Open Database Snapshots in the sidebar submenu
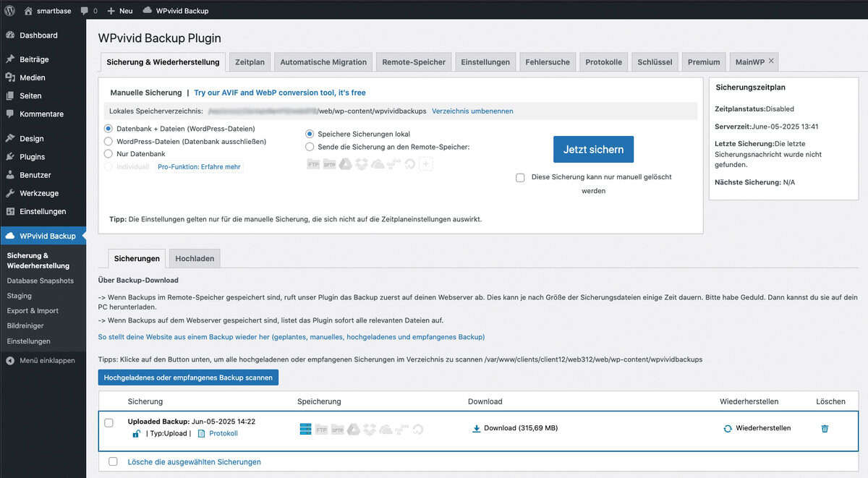This screenshot has width=868, height=478. point(41,281)
